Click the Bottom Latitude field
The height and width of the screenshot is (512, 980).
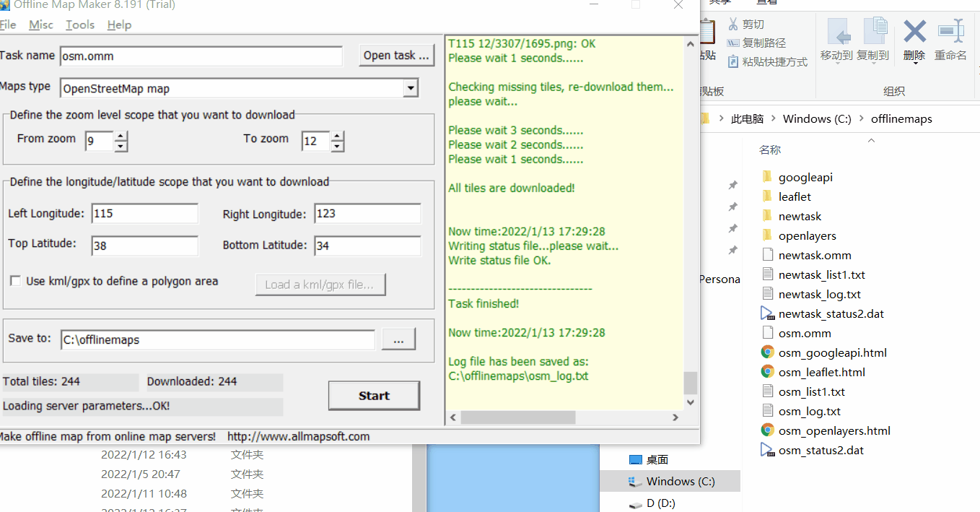click(367, 246)
